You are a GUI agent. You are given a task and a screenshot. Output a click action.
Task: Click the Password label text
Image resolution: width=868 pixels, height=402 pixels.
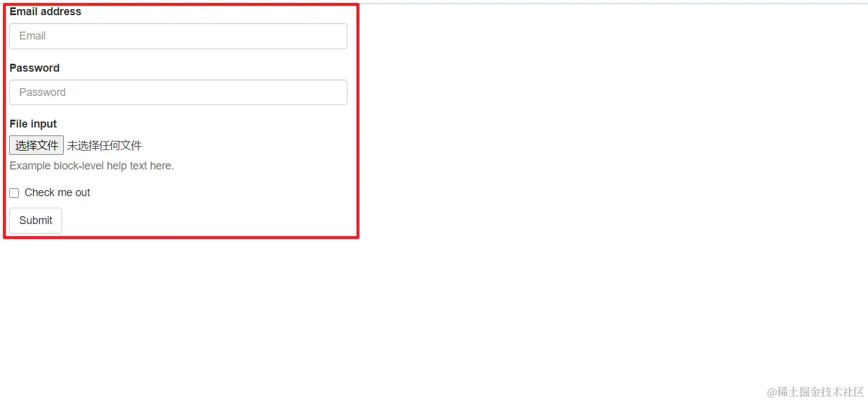35,68
